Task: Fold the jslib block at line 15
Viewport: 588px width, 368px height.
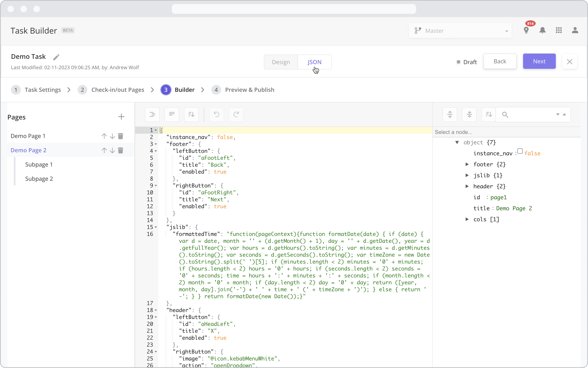Action: coord(156,227)
